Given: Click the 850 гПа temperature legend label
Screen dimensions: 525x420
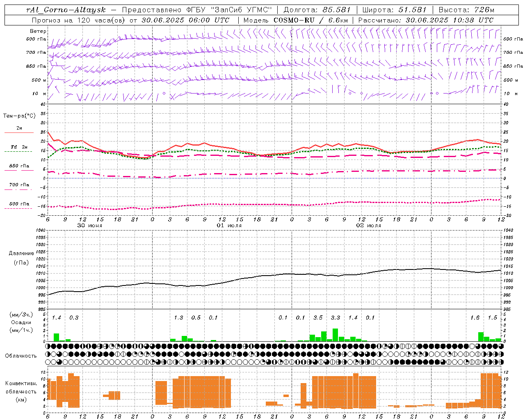Looking at the screenshot, I should coord(19,166).
